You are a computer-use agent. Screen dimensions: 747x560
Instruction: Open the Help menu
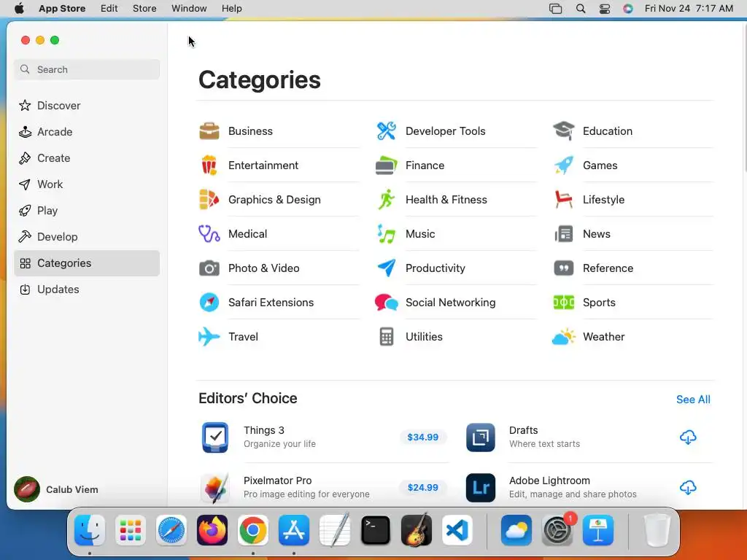[x=231, y=9]
